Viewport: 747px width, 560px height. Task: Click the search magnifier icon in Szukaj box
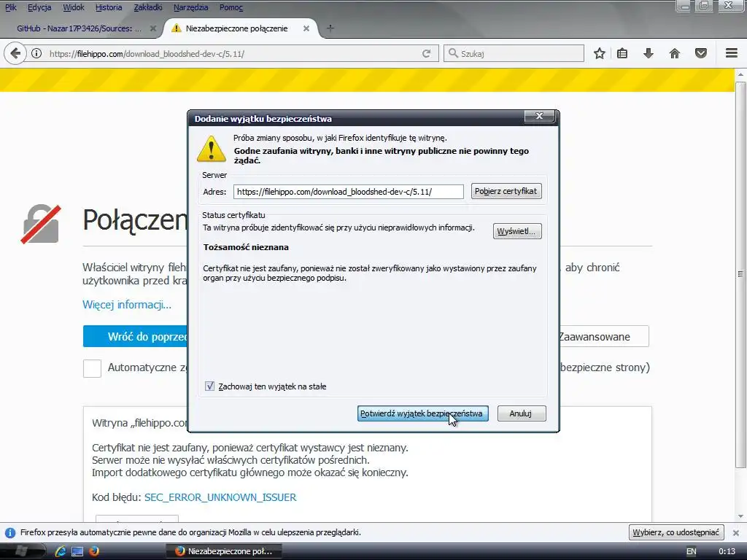[453, 53]
